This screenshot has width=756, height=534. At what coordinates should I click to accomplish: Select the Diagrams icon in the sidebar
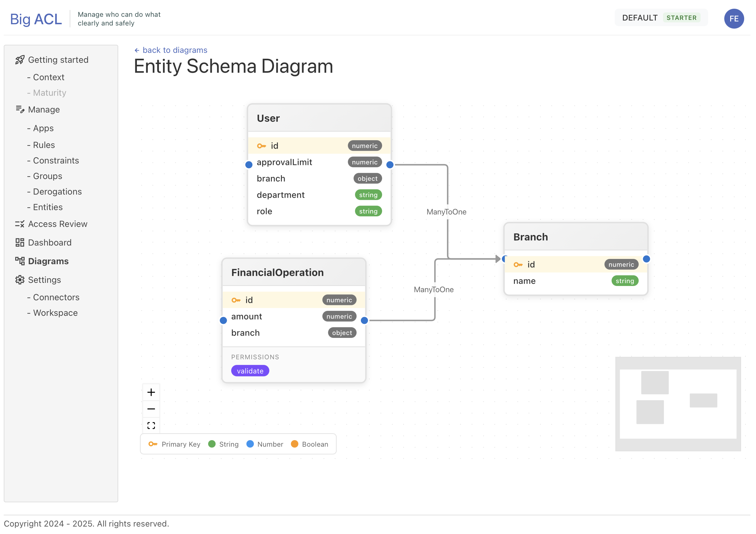point(20,261)
